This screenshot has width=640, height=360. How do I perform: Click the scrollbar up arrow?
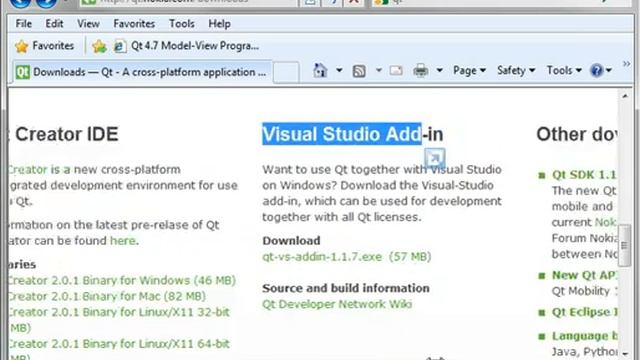click(x=625, y=96)
